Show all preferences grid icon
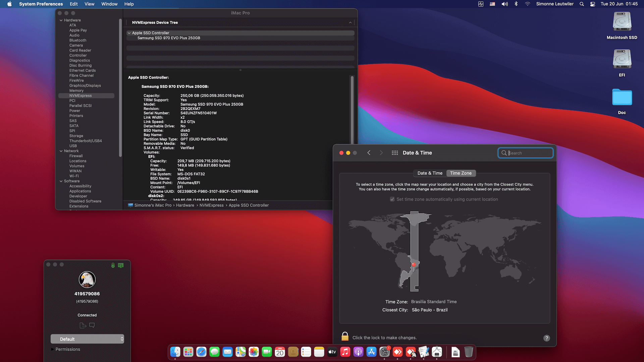The width and height of the screenshot is (644, 362). coord(395,153)
